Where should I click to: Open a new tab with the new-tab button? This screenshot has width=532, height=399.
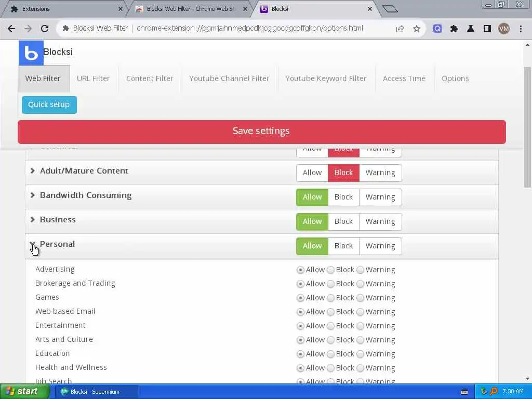coord(390,9)
